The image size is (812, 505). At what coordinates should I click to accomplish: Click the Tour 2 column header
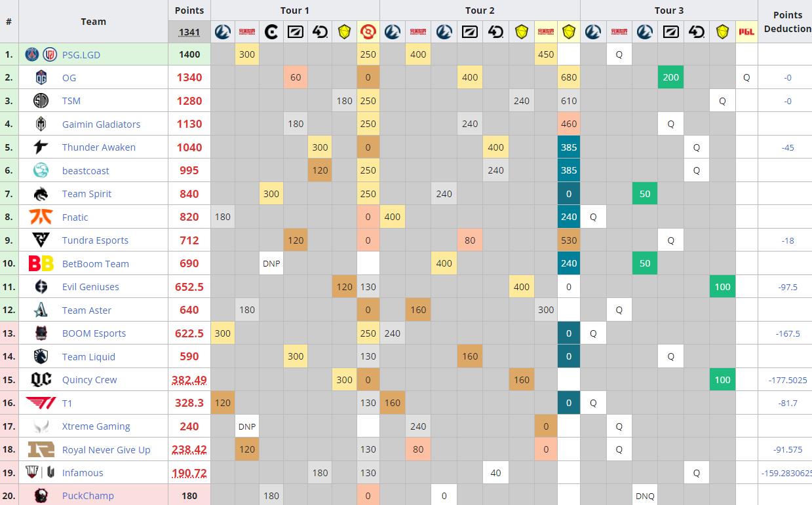tap(480, 10)
